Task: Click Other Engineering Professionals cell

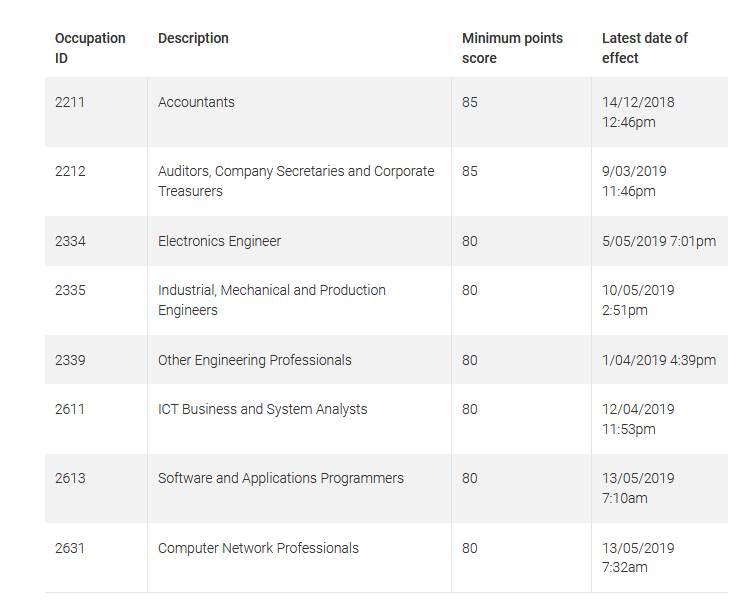Action: click(254, 360)
